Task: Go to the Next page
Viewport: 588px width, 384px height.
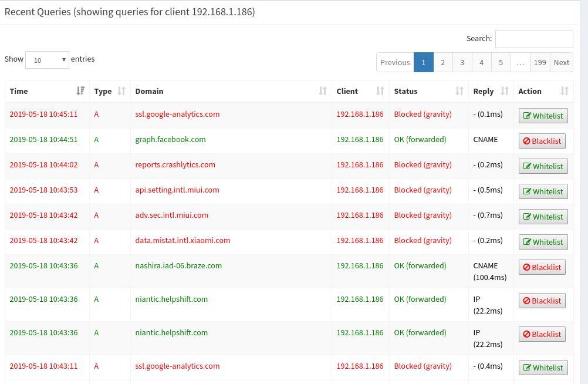Action: tap(562, 62)
